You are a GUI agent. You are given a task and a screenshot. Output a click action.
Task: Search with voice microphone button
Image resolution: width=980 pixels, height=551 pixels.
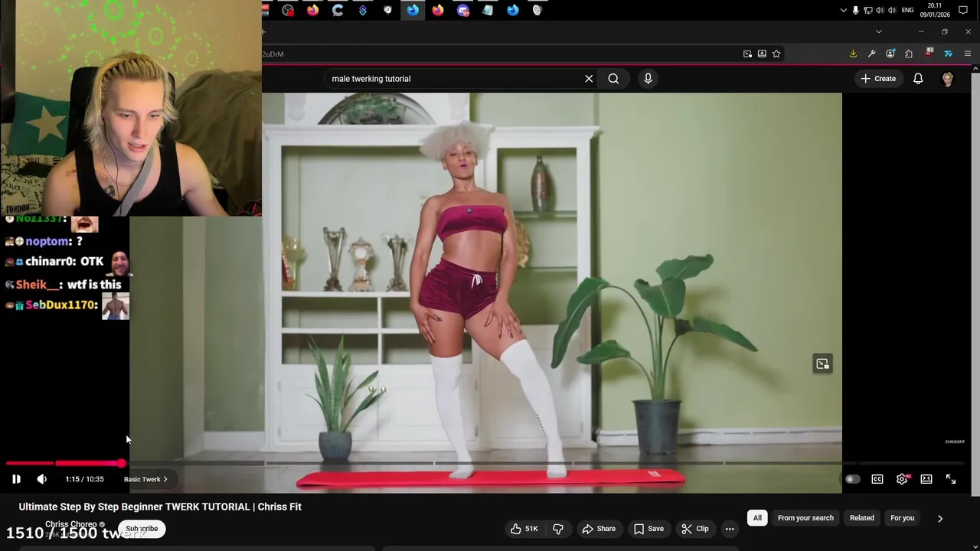[x=648, y=79]
